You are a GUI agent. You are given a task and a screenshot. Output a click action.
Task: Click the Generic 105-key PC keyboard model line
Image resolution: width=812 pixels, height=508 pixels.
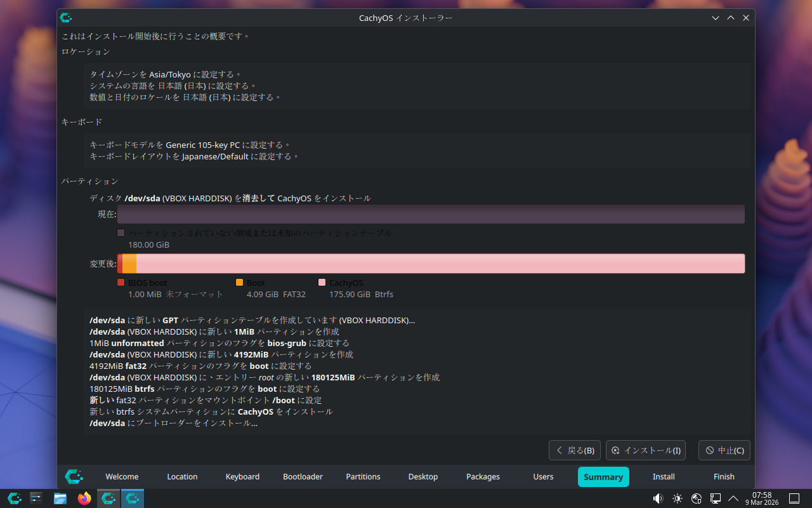point(190,145)
